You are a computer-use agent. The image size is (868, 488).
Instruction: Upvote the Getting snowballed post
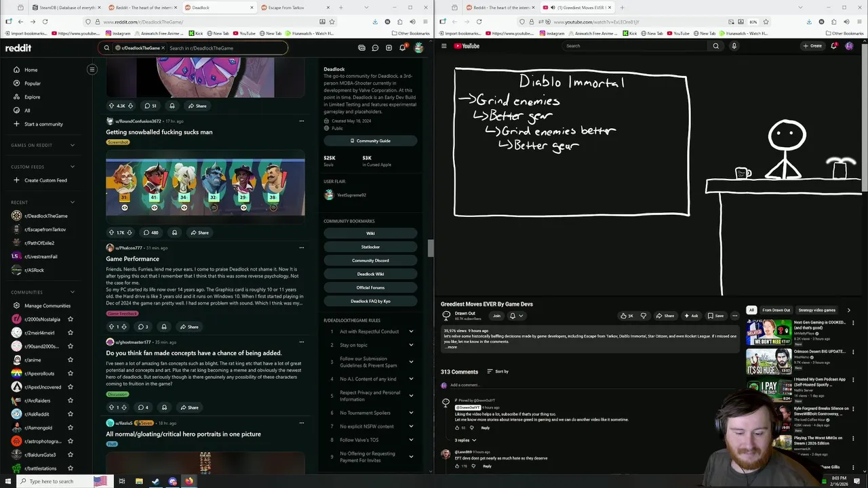(111, 232)
